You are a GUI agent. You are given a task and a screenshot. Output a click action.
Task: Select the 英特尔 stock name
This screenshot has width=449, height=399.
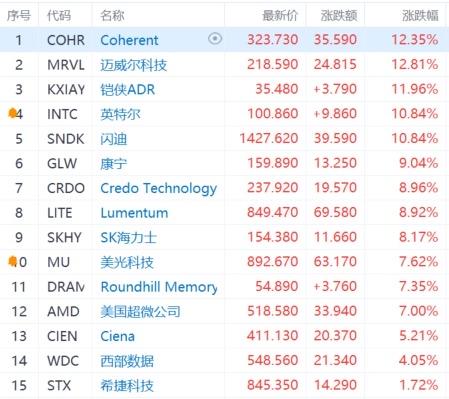click(x=120, y=114)
